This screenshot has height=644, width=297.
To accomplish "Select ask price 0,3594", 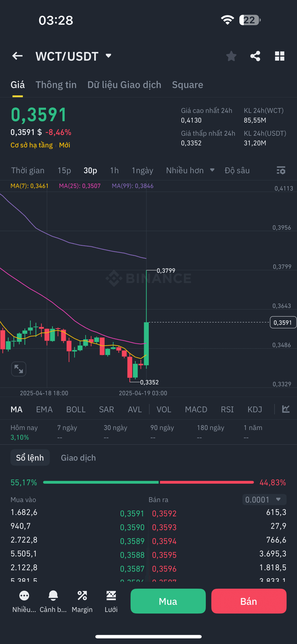I will (x=164, y=541).
